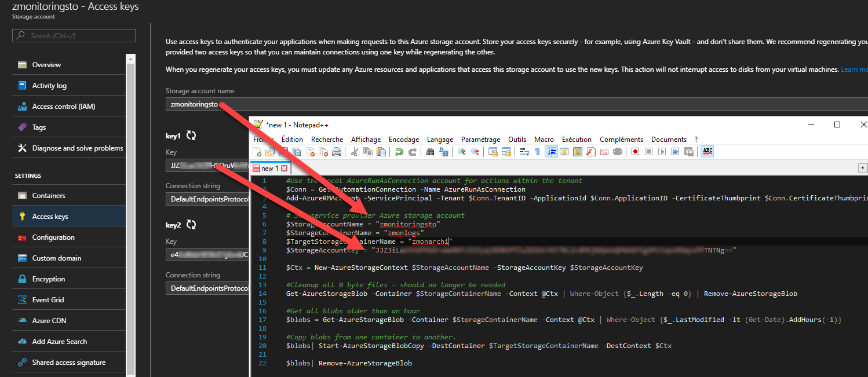Open Configuration settings
Viewport: 868px width, 377px height.
coord(69,237)
